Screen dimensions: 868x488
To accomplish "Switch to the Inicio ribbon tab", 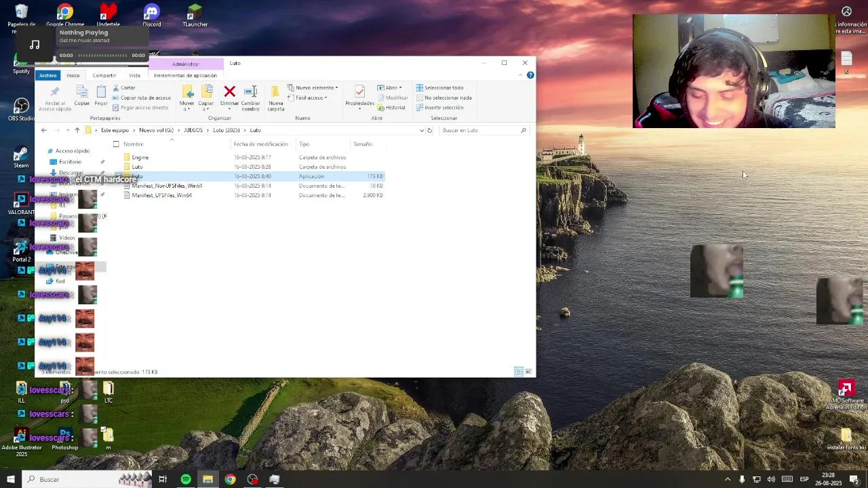I will tap(73, 75).
